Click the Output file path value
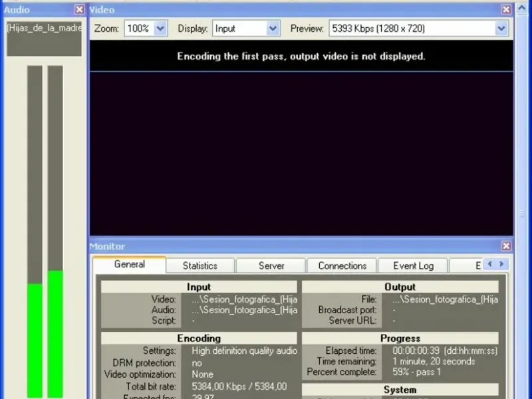The image size is (532, 399). click(445, 299)
